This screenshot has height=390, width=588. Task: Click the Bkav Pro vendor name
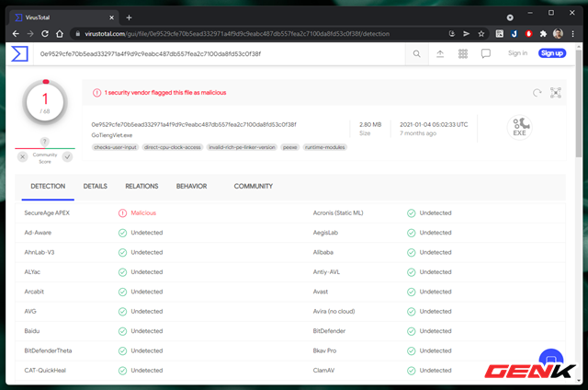tap(324, 350)
